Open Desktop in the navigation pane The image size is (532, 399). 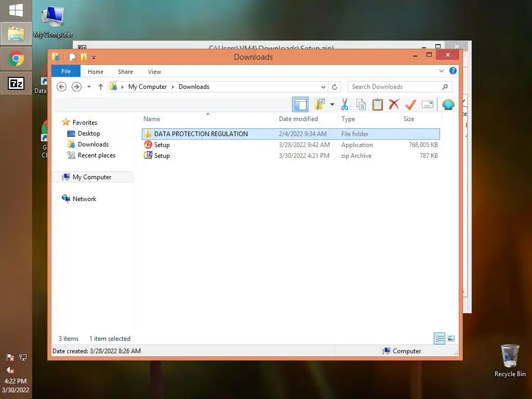[89, 134]
